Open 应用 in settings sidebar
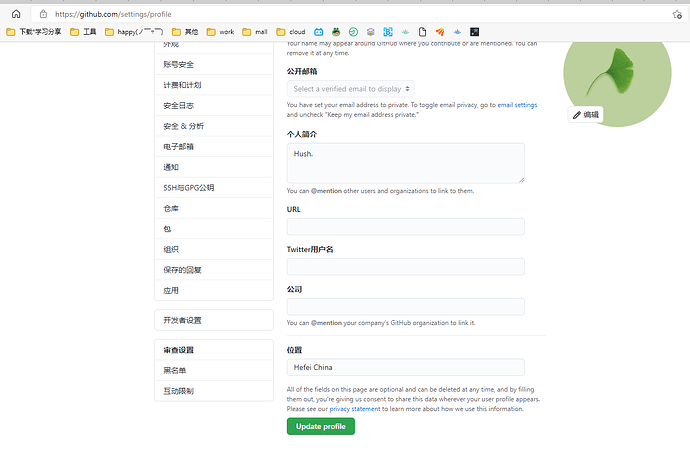 pyautogui.click(x=214, y=290)
